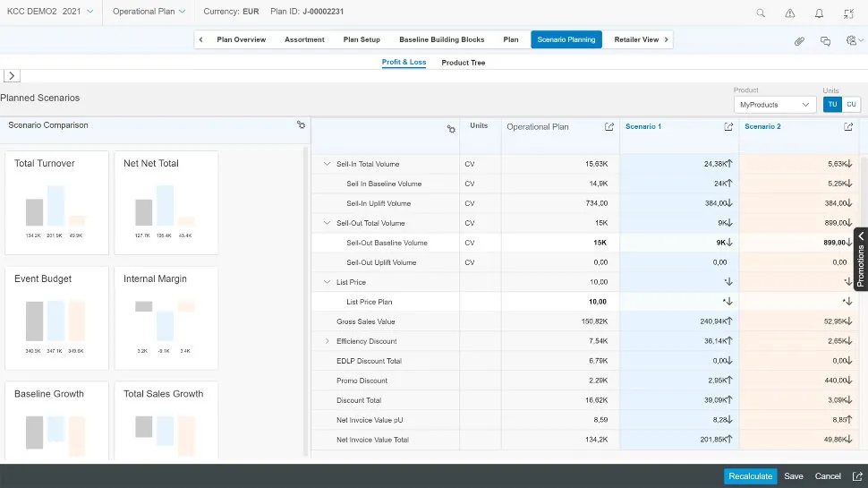Click the attachments paperclip icon
The image size is (868, 488).
click(799, 41)
